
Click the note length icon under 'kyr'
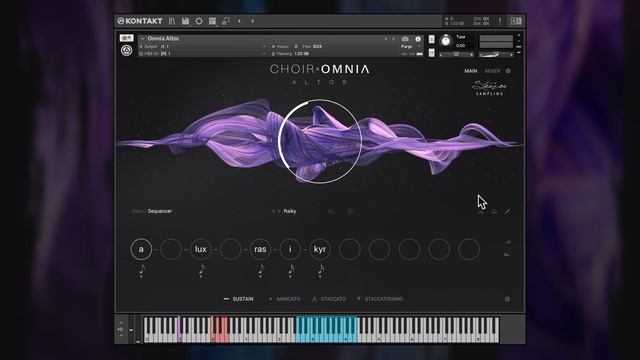(321, 271)
